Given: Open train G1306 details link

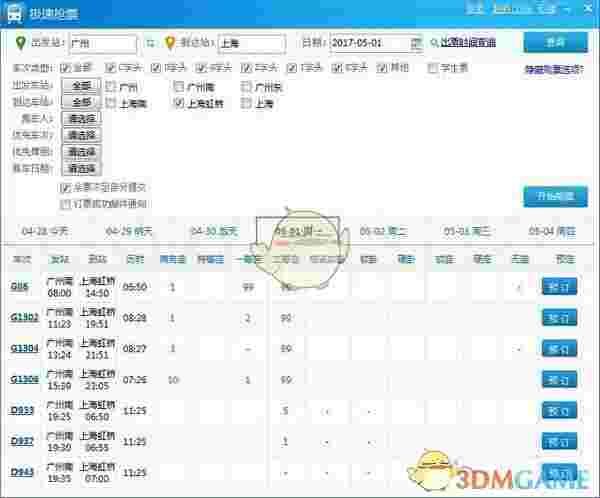Looking at the screenshot, I should pos(24,379).
